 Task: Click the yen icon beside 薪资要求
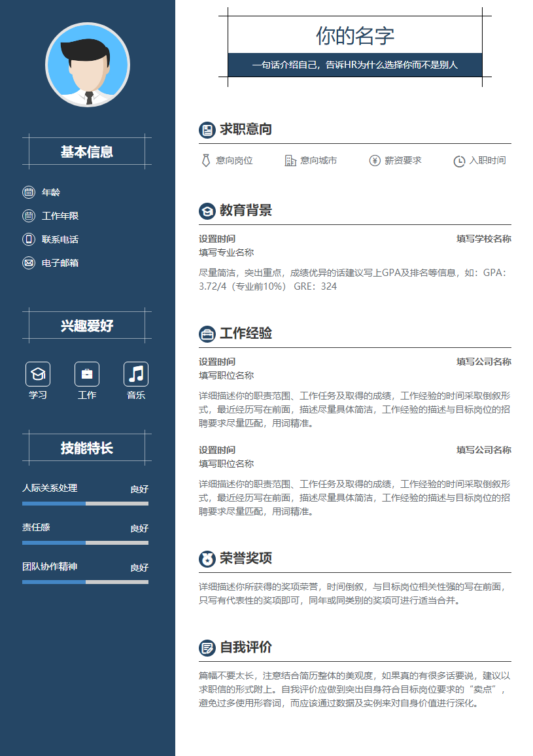click(375, 161)
